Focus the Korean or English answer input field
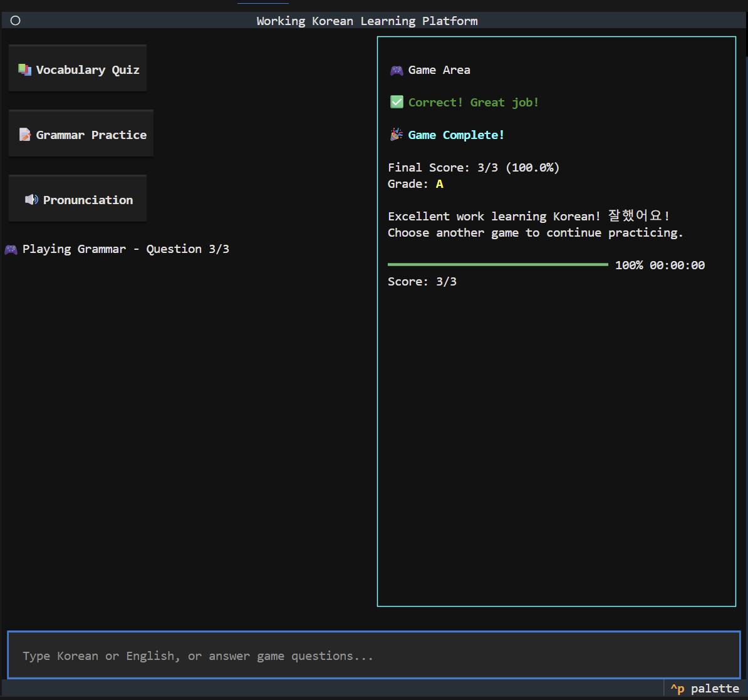This screenshot has width=748, height=700. tap(373, 656)
